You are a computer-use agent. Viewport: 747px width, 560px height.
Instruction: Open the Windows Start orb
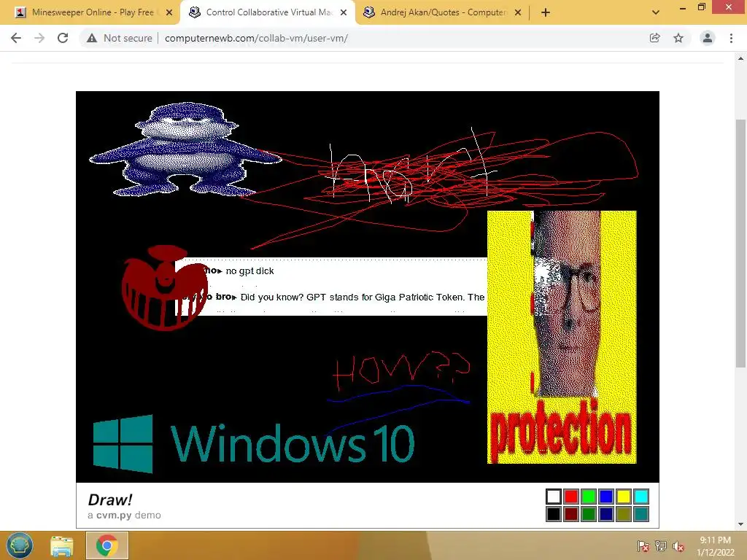(x=19, y=545)
